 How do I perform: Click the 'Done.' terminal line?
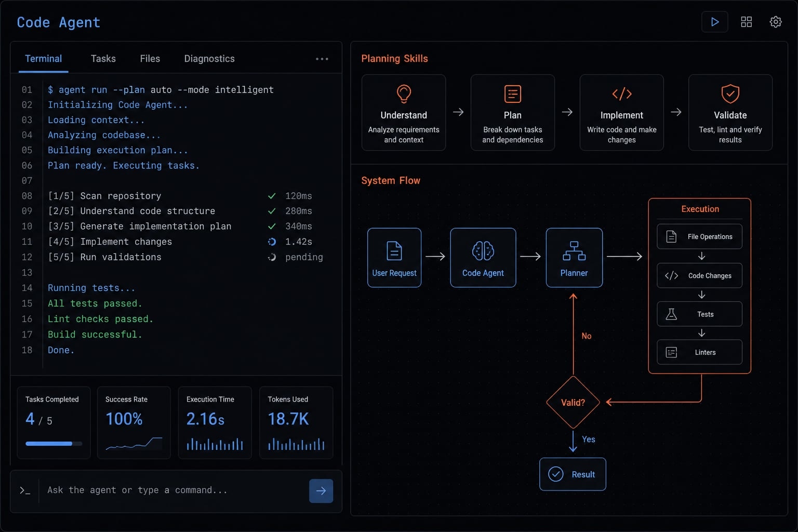61,350
